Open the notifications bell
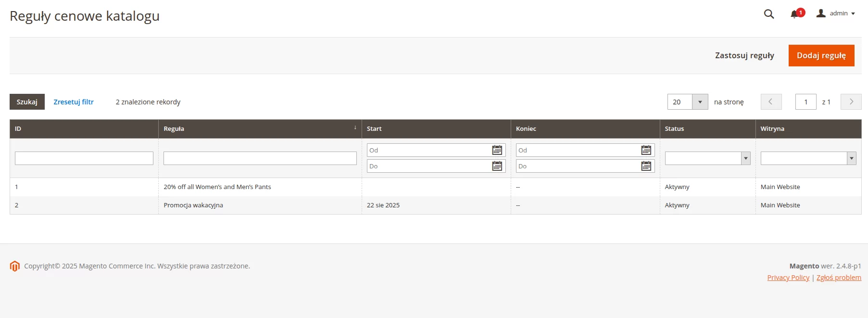Viewport: 868px width, 318px height. tap(795, 14)
